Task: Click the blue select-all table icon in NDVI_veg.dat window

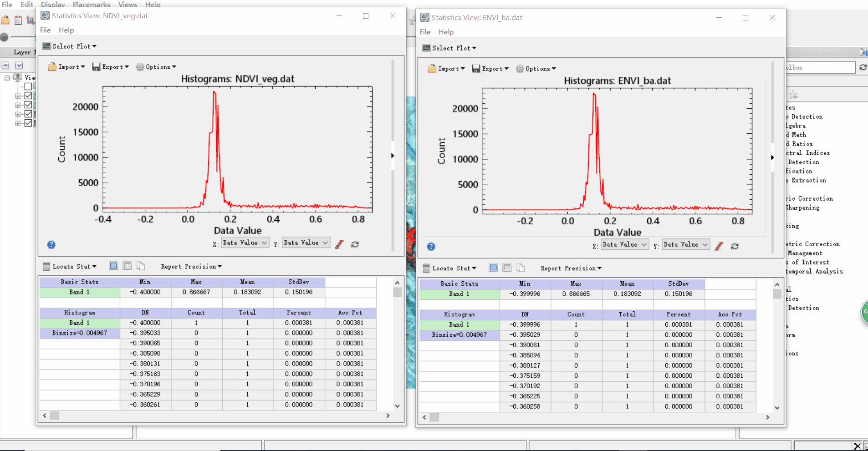Action: (113, 266)
